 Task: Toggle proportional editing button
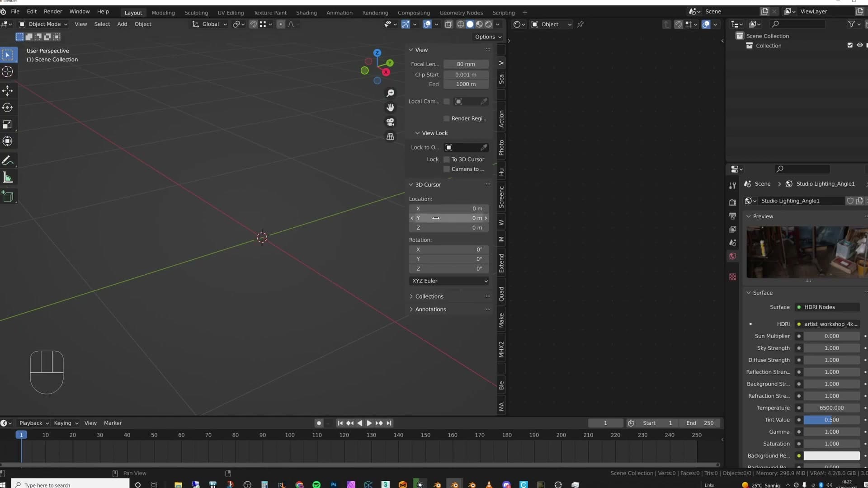click(281, 24)
